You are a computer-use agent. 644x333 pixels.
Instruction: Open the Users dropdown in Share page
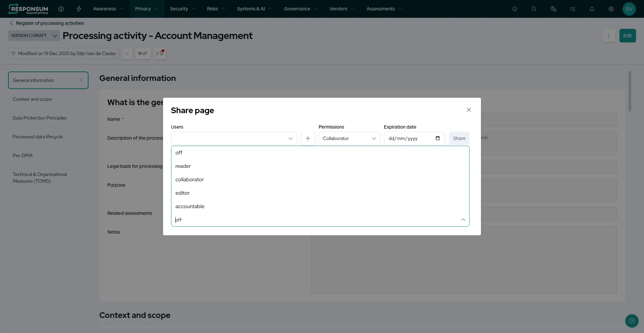click(x=234, y=138)
